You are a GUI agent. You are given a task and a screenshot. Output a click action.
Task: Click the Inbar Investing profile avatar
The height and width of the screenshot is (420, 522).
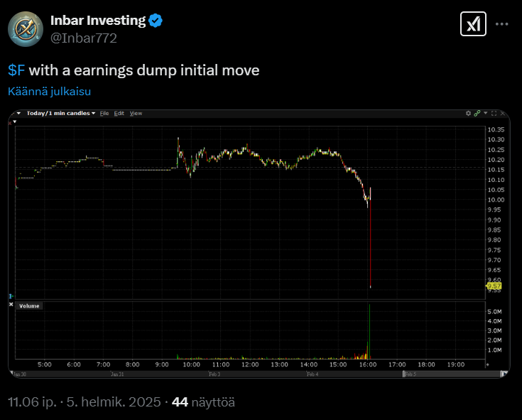point(25,28)
